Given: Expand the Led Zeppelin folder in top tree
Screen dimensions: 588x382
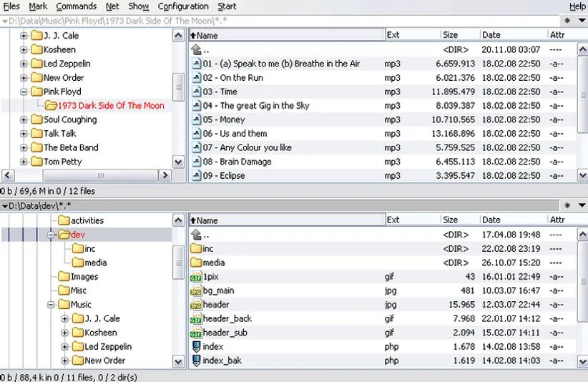Looking at the screenshot, I should pos(24,64).
